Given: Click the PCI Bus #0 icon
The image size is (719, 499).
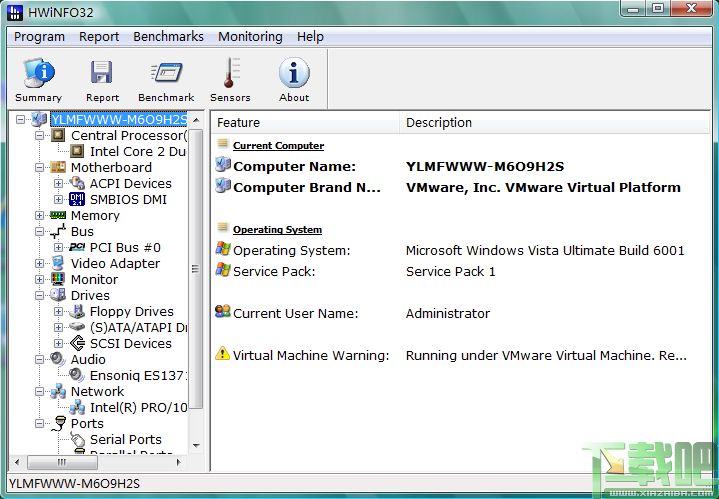Looking at the screenshot, I should click(77, 247).
